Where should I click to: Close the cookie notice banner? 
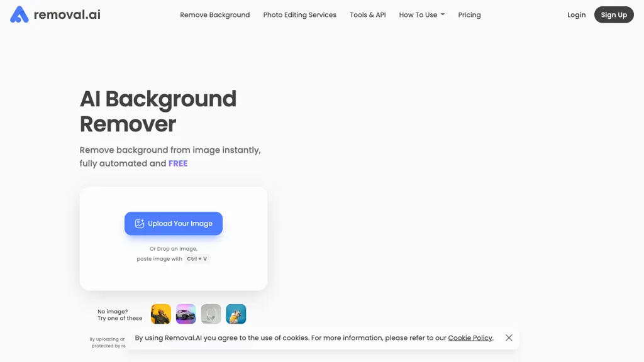[x=509, y=337]
